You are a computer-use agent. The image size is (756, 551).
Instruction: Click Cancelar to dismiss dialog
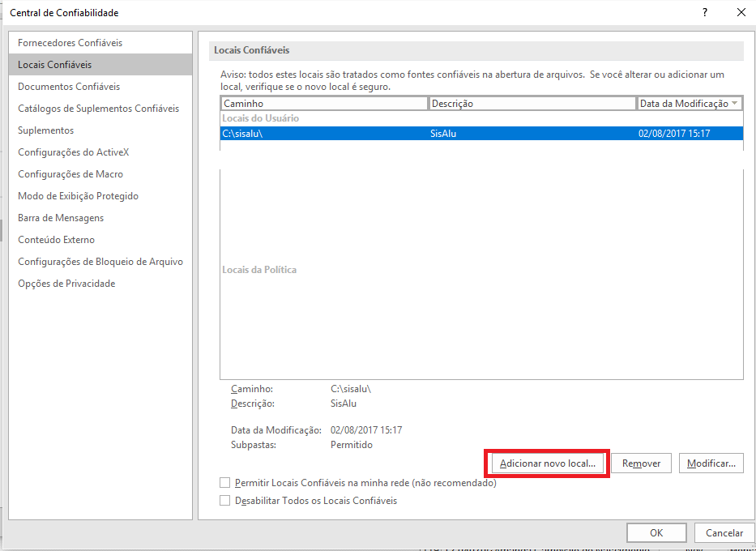(x=724, y=533)
